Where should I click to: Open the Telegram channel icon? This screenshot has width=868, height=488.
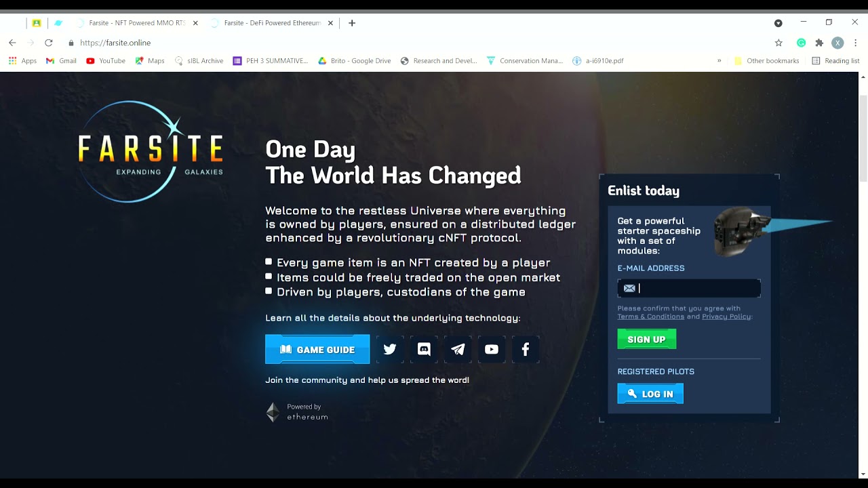pyautogui.click(x=458, y=350)
